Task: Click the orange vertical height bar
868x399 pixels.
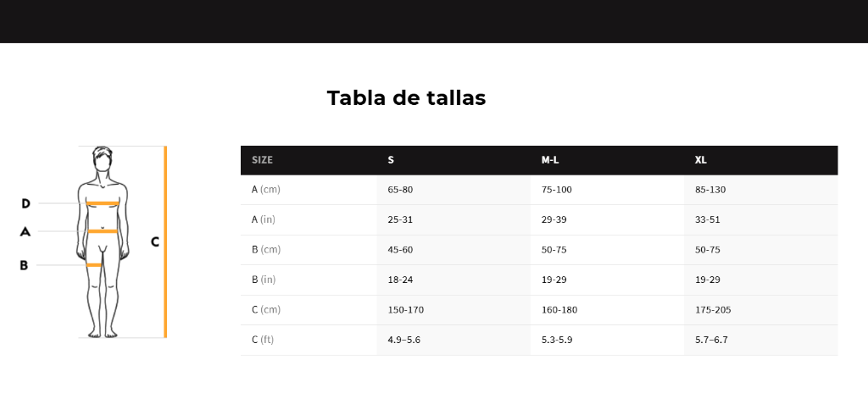Action: coord(165,241)
